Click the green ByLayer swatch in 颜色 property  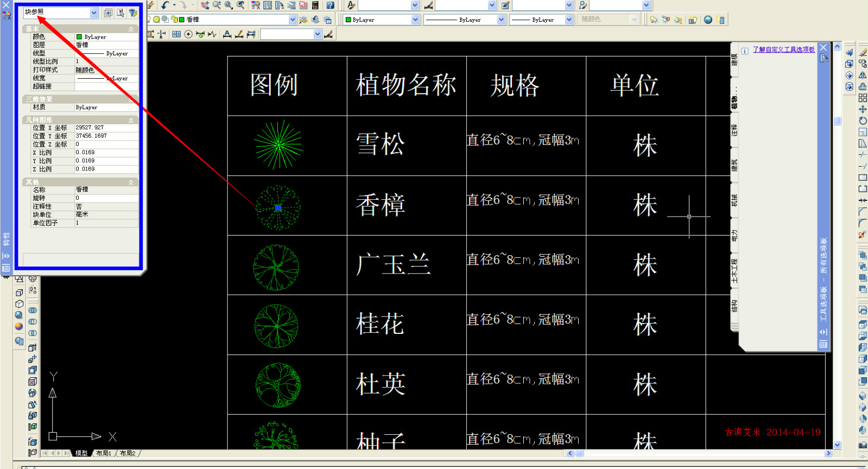(79, 37)
